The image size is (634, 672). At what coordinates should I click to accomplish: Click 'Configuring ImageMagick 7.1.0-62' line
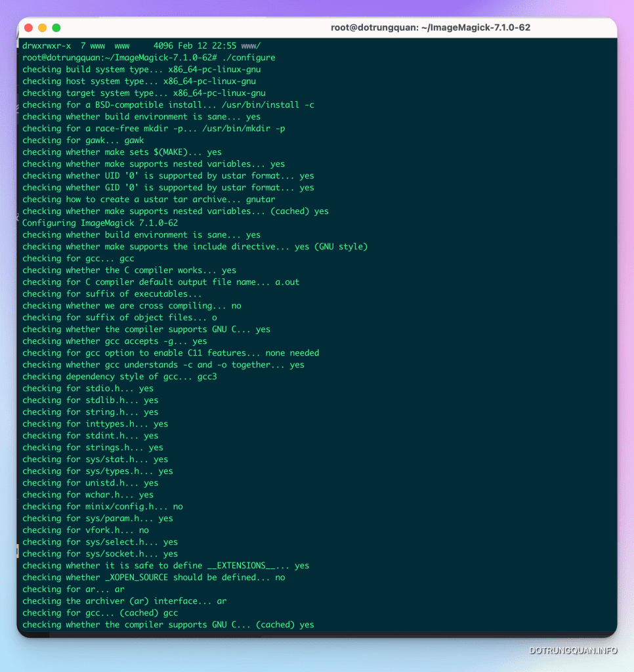pyautogui.click(x=100, y=223)
